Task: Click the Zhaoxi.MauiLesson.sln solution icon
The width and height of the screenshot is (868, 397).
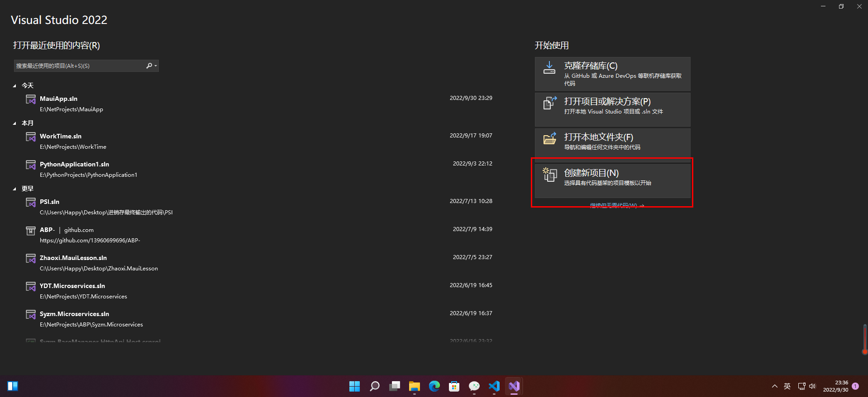Action: point(31,258)
